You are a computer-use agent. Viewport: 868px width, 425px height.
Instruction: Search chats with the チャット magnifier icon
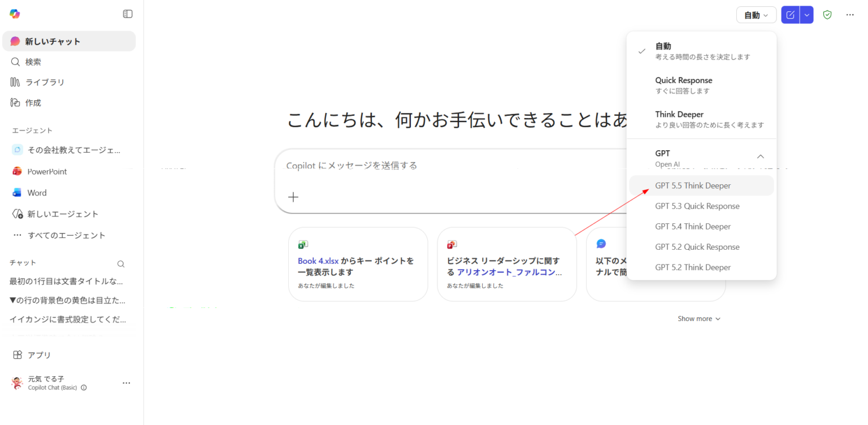120,263
